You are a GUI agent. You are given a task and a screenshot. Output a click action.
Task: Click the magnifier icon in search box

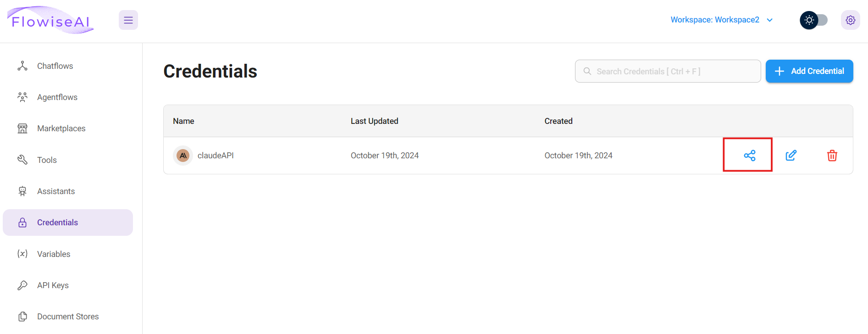(587, 71)
